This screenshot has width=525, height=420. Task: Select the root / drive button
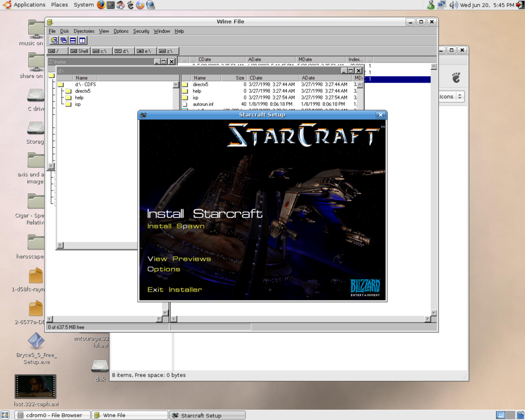click(x=57, y=51)
